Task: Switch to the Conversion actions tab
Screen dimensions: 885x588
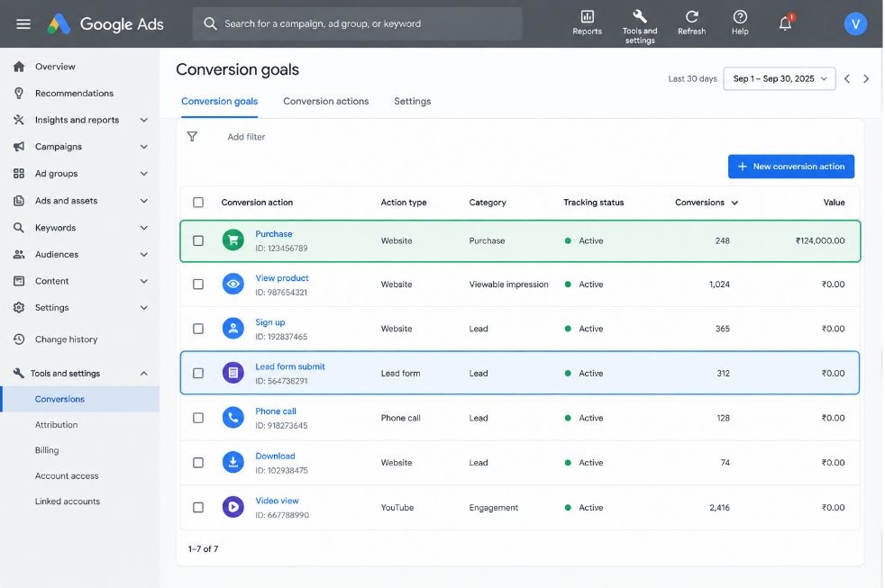Action: click(325, 102)
